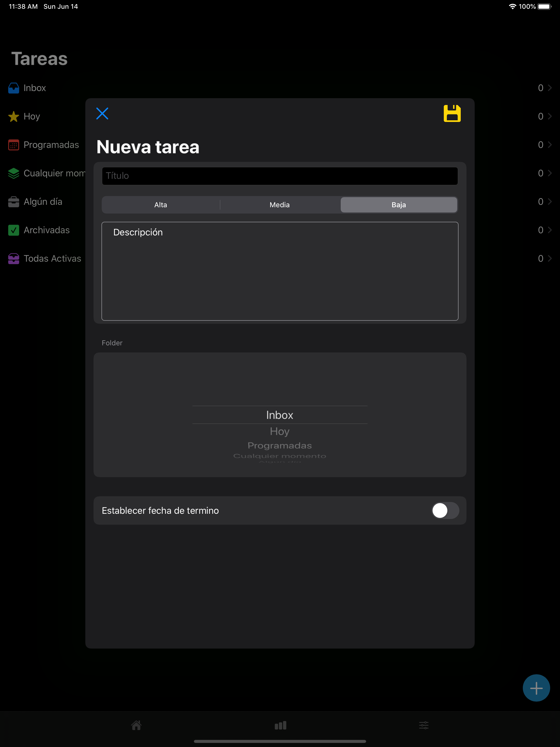Toggle Establecer fecha de termino switch

[x=445, y=510]
